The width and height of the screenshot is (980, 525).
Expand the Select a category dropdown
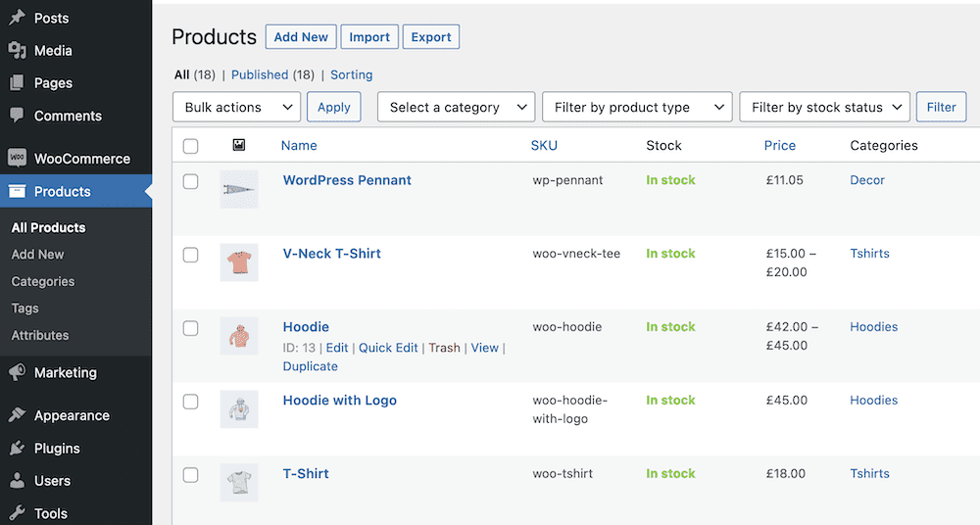pyautogui.click(x=456, y=108)
